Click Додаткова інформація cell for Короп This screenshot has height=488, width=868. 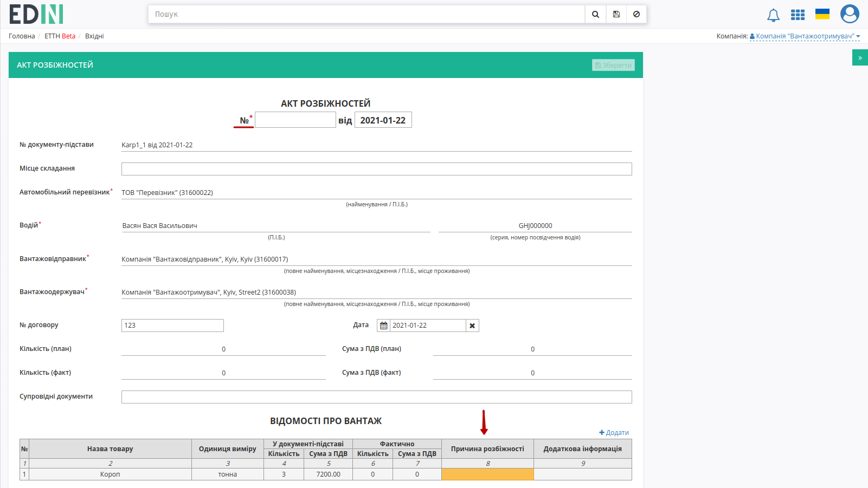tap(583, 474)
